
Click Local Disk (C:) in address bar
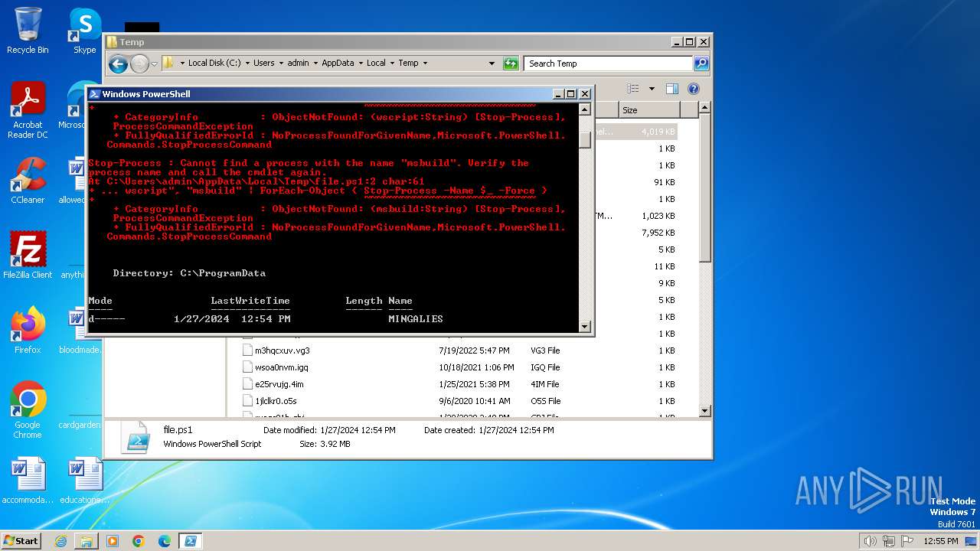point(214,64)
